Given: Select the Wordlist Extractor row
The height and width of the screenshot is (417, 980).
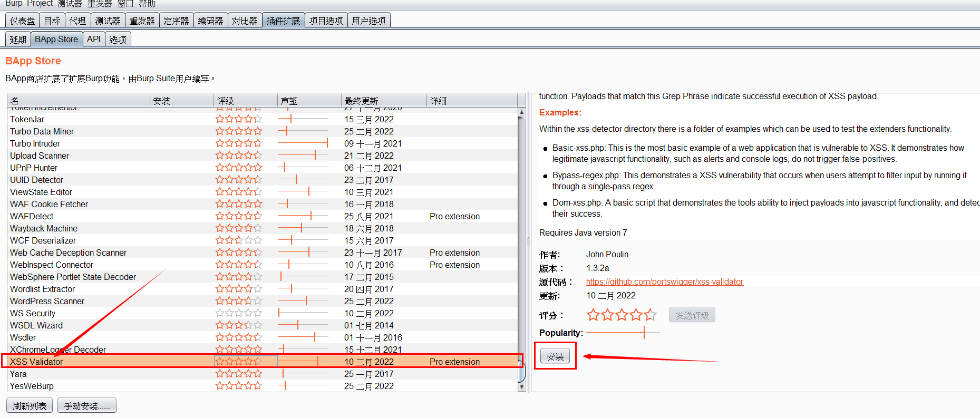Looking at the screenshot, I should (x=263, y=289).
